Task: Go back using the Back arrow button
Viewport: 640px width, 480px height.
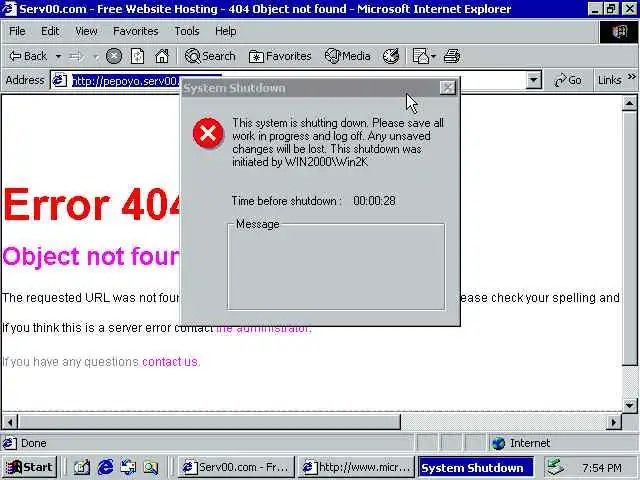Action: 28,56
